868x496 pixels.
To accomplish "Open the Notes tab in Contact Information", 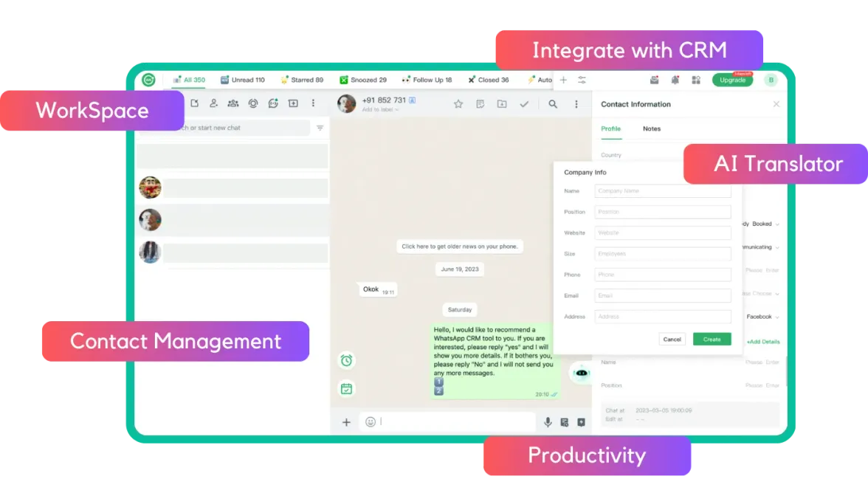I will pos(652,128).
